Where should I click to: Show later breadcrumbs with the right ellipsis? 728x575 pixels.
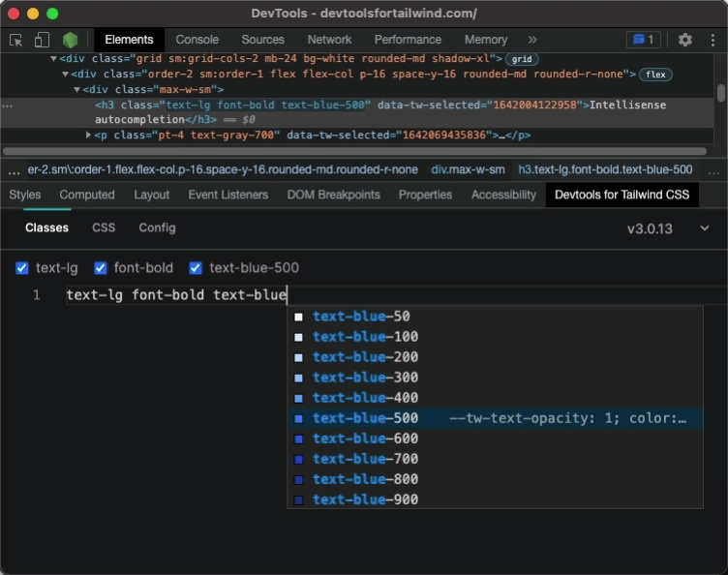pos(713,170)
